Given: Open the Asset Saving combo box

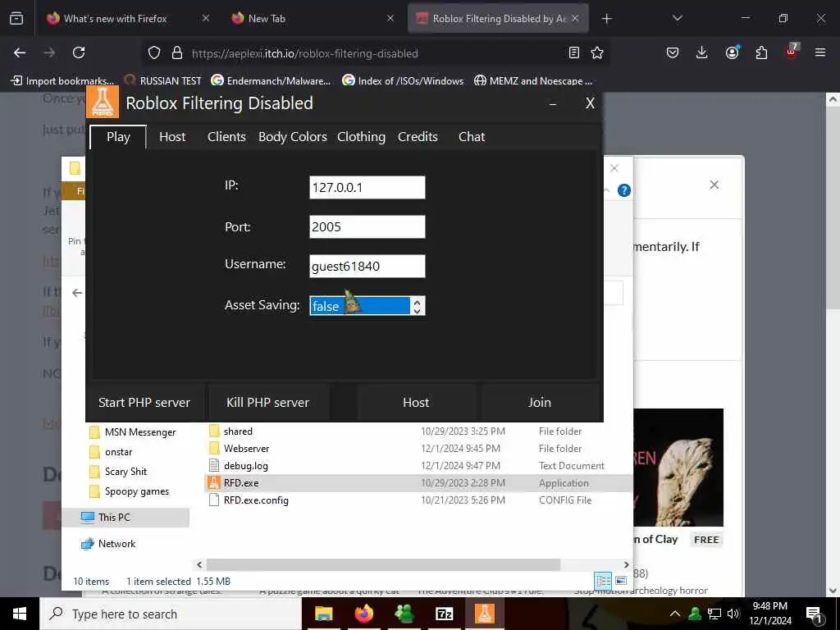Looking at the screenshot, I should point(367,306).
